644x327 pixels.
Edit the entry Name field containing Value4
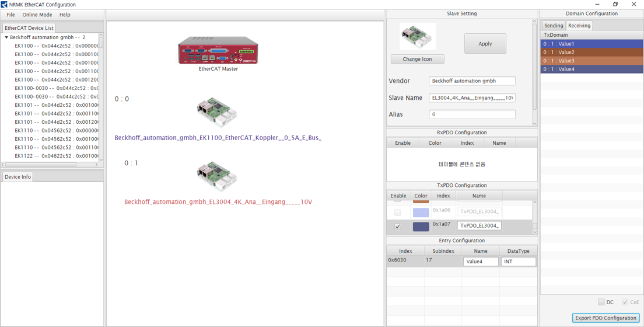click(481, 262)
